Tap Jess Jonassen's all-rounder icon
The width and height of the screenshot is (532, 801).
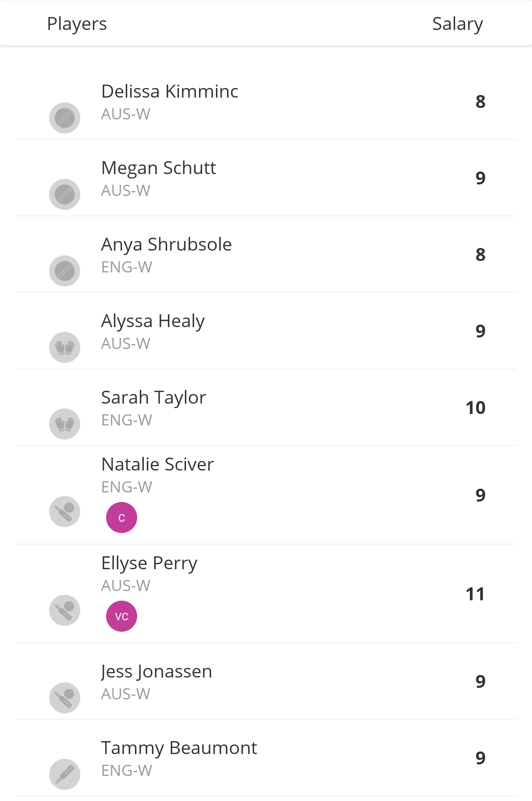click(x=65, y=698)
